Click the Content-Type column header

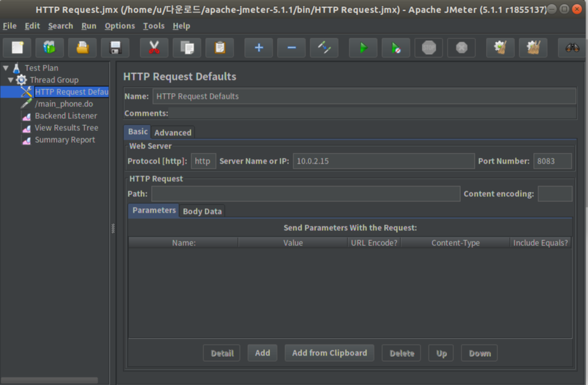point(455,243)
